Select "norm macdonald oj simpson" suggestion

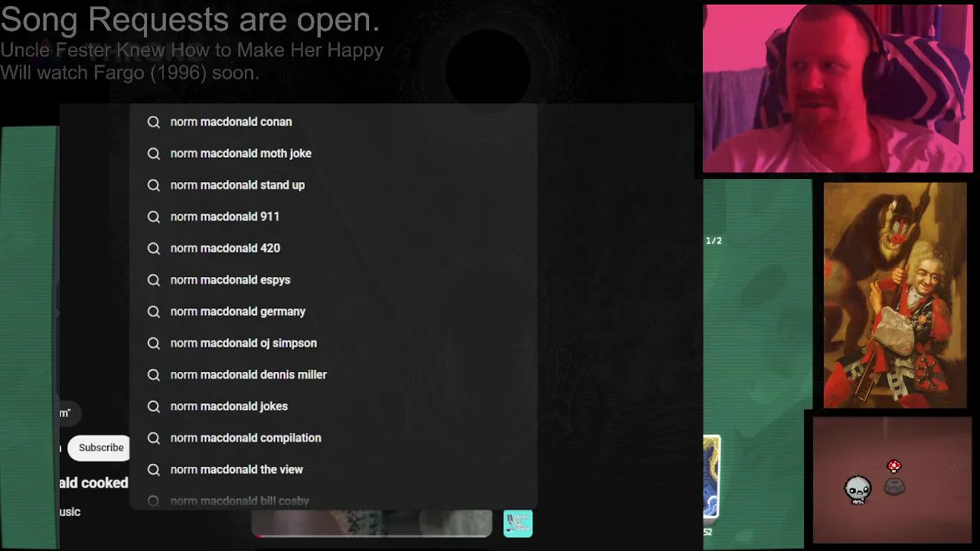tap(333, 343)
